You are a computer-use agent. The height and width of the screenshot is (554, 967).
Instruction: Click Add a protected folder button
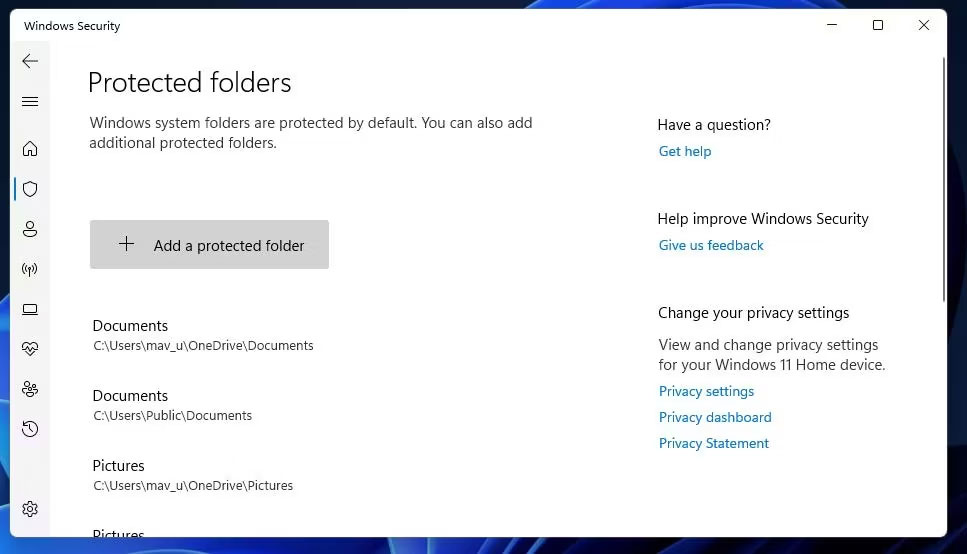209,244
